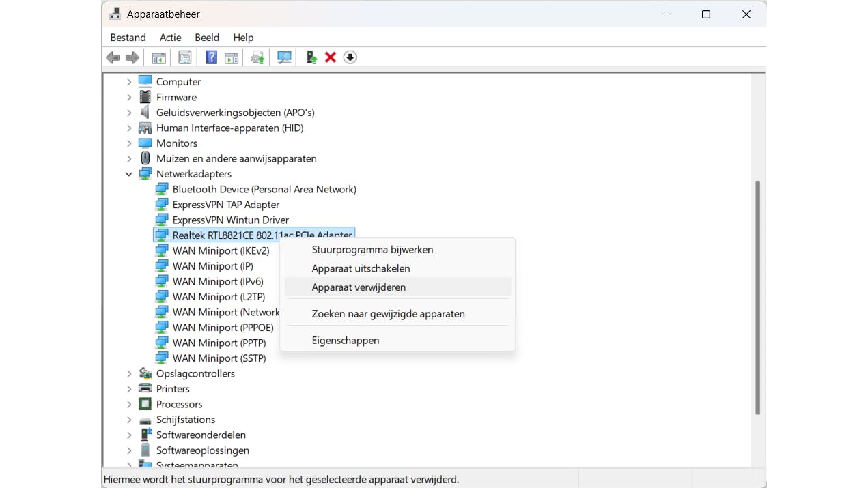Image resolution: width=868 pixels, height=488 pixels.
Task: Click the Human Interface-apparaten icon
Action: 145,128
